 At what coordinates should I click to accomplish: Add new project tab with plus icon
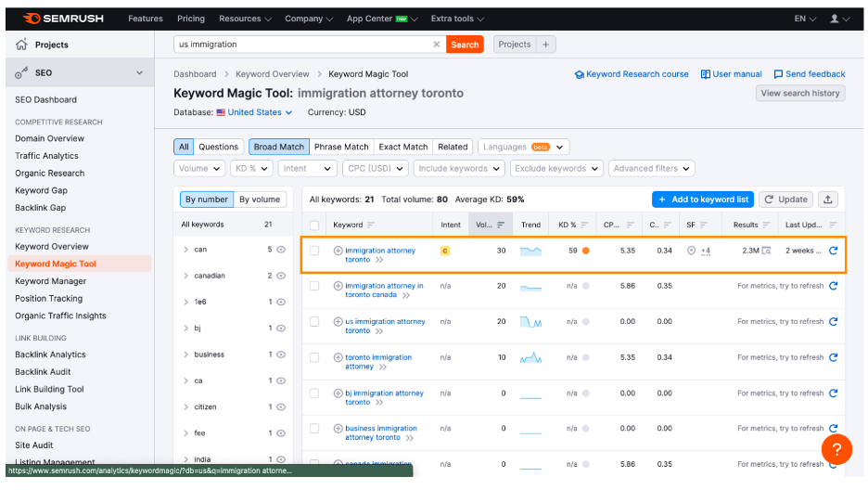(x=546, y=45)
